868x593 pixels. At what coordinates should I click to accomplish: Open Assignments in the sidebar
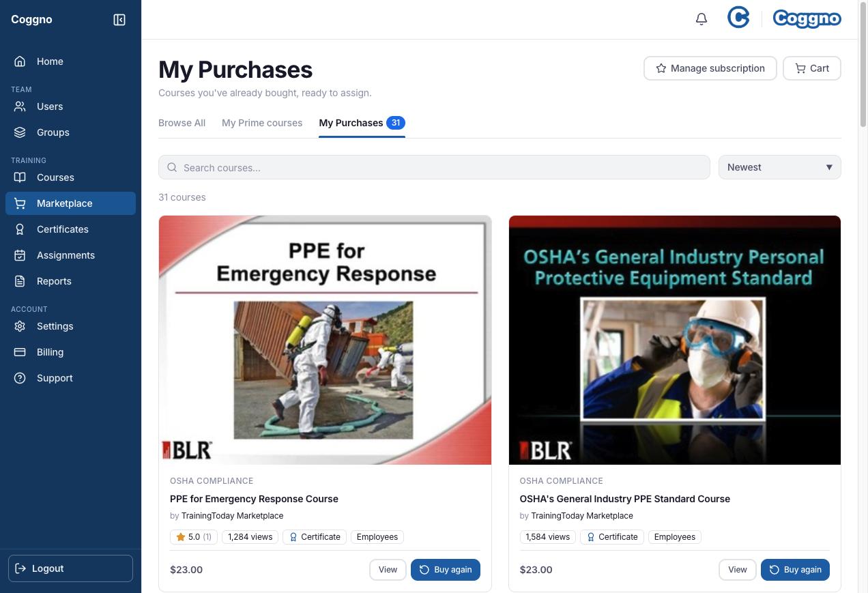70,255
